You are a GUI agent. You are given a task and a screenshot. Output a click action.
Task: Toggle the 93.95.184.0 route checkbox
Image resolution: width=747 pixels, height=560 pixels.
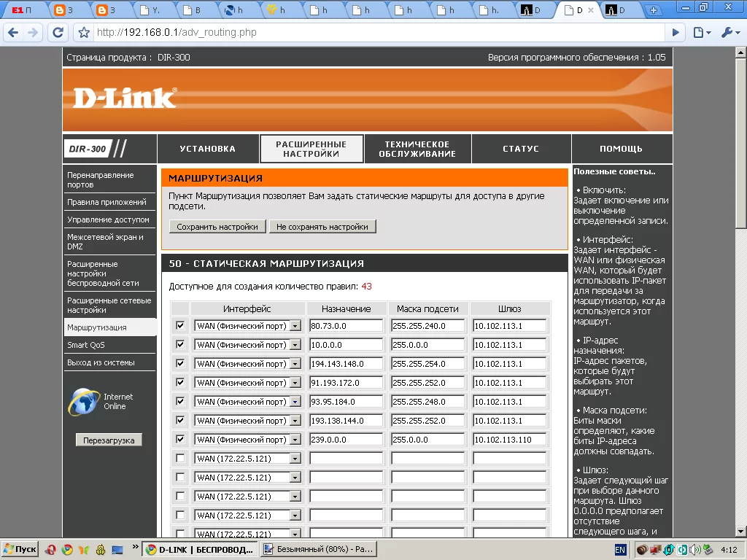pos(180,402)
